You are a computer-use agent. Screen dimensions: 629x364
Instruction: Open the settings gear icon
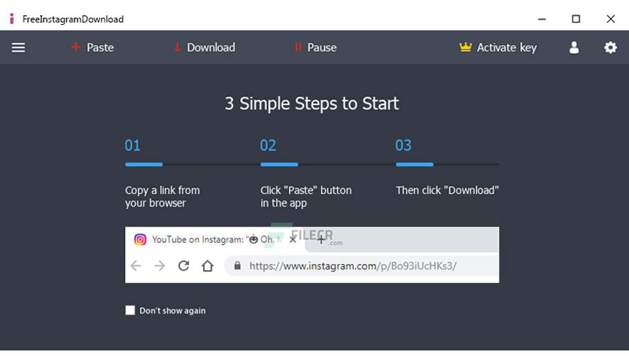point(610,47)
